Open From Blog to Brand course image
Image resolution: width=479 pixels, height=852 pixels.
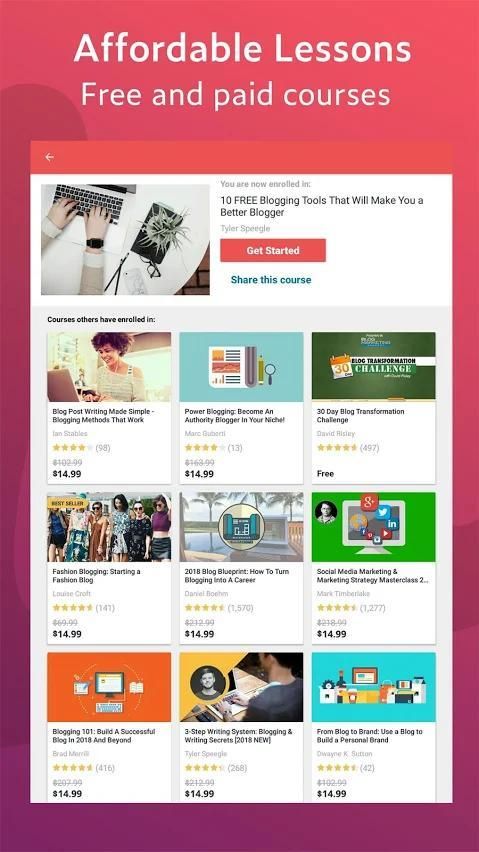[374, 687]
